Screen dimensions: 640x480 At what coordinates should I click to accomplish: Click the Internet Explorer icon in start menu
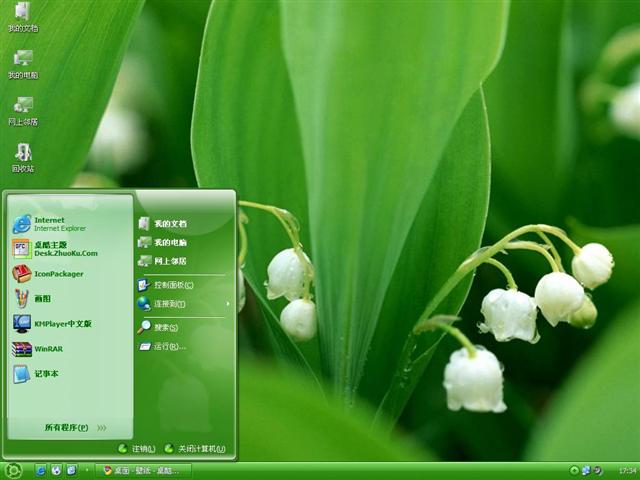22,224
